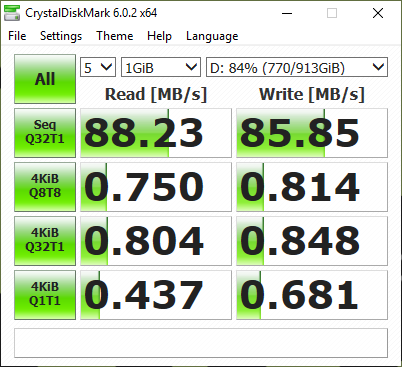Start the 4KiB Q1T1 test
402x367 pixels.
(x=45, y=295)
